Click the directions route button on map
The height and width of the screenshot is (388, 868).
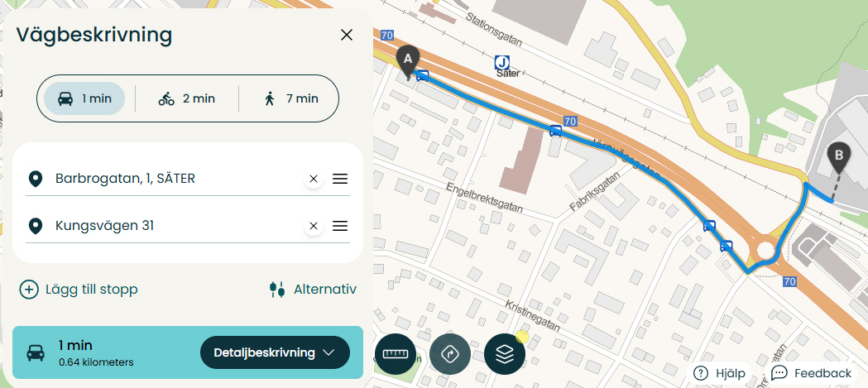pos(450,354)
